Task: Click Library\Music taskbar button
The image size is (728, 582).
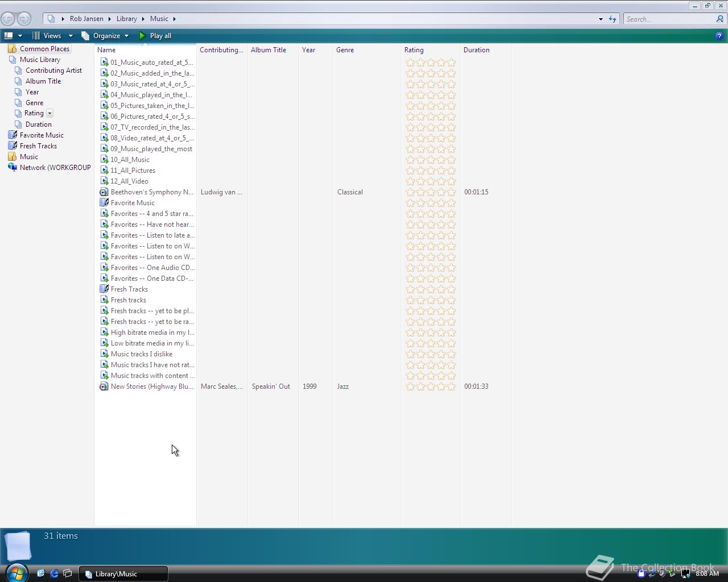Action: coord(123,574)
